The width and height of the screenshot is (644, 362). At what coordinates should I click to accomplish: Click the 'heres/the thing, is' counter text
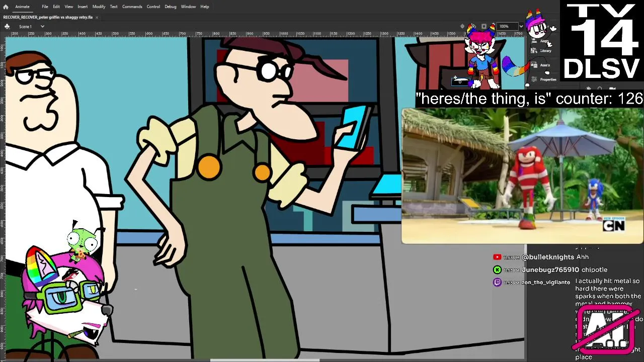pyautogui.click(x=529, y=99)
